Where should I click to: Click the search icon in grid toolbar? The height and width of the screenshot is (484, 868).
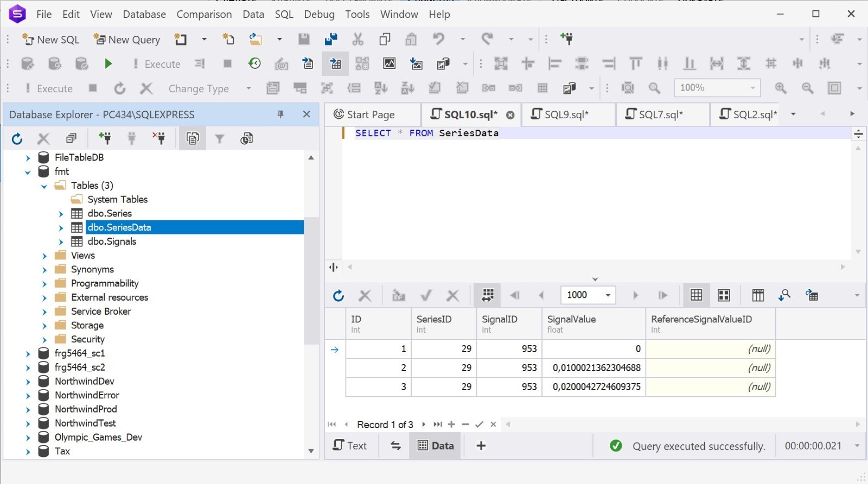784,295
